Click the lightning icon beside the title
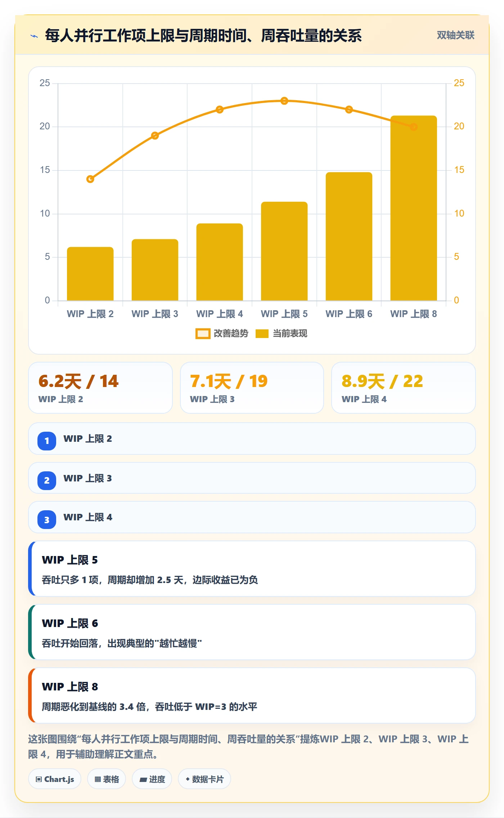Viewport: 504px width, 818px height. [x=34, y=36]
